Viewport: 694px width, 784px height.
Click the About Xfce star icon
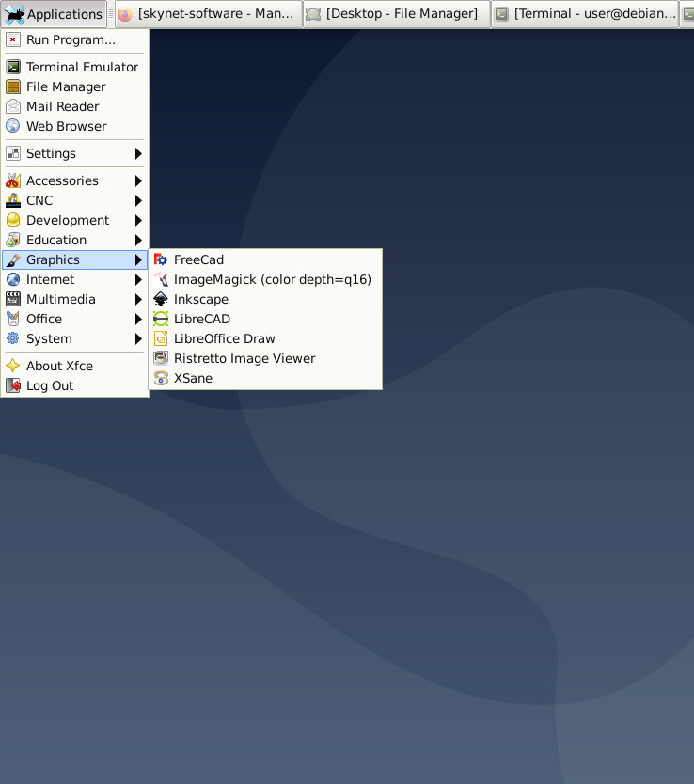[x=13, y=366]
